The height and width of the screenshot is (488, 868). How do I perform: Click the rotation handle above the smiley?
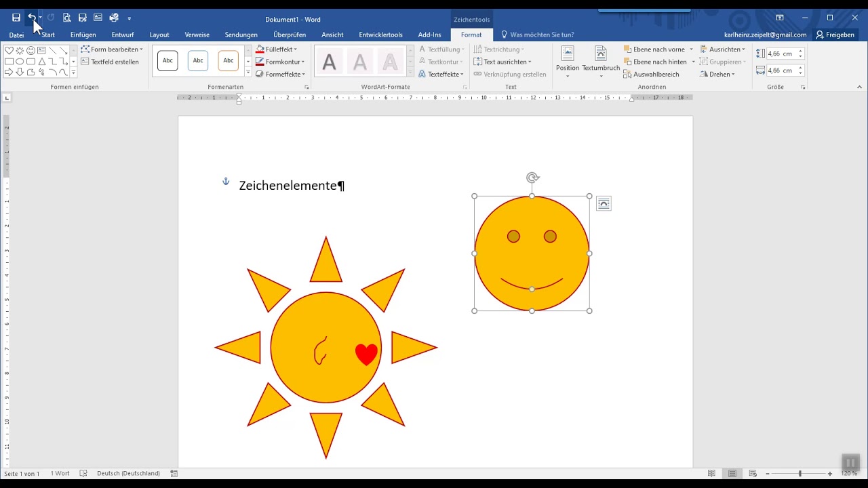coord(532,178)
